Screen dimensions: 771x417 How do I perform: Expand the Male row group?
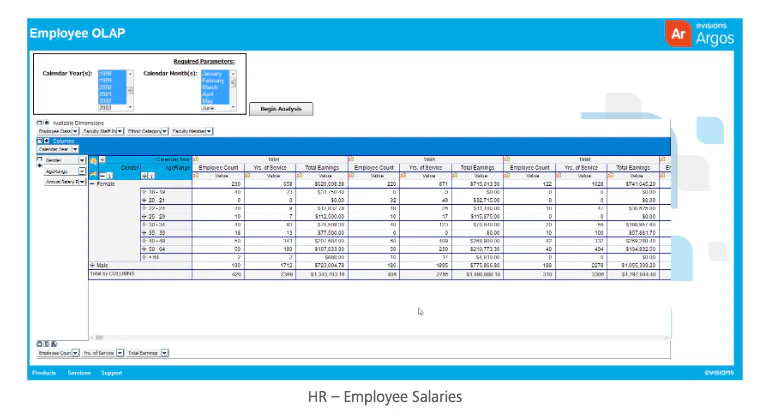(x=92, y=265)
